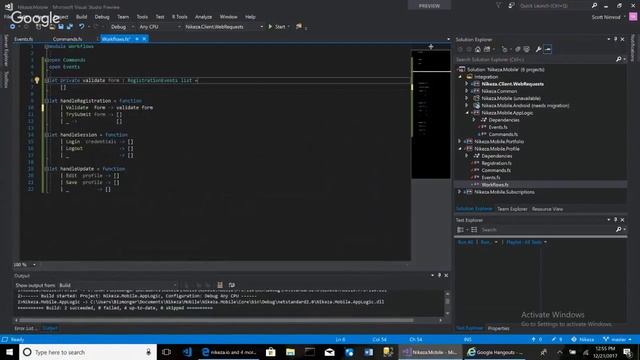
Task: Open the Build menu
Action: point(82,17)
